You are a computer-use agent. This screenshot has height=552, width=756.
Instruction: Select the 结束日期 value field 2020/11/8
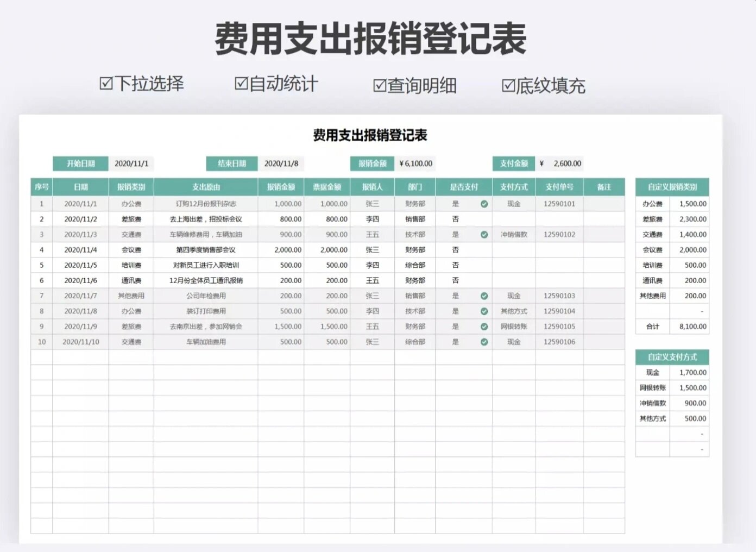tap(281, 164)
